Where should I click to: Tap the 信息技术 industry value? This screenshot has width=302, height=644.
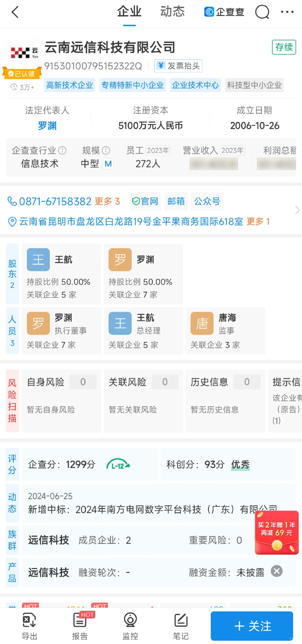pos(40,164)
